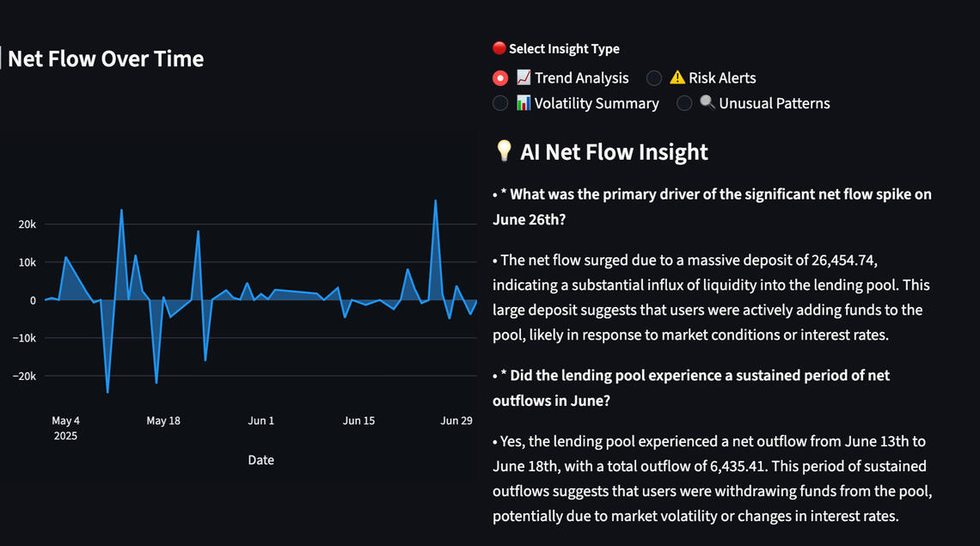Click the magnifying glass icon by Unusual Patterns
Screen dimensions: 980x546
(x=707, y=103)
